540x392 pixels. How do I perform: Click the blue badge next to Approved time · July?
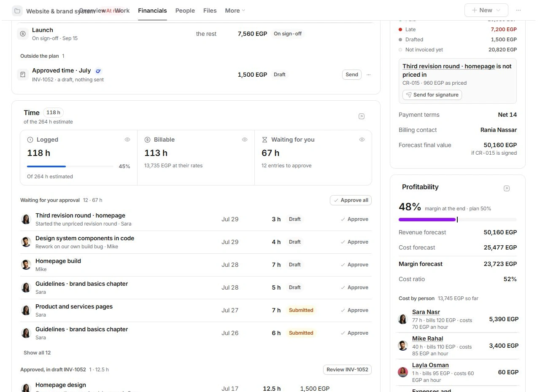pos(98,71)
